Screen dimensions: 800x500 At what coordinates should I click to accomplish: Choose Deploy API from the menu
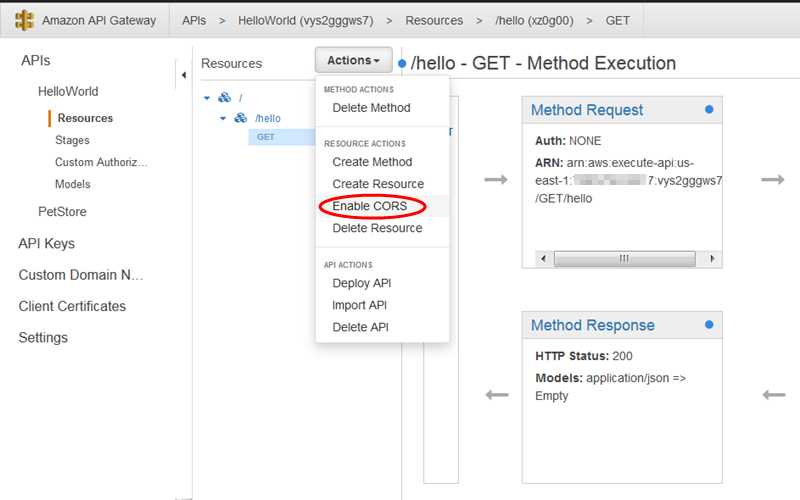[x=362, y=283]
